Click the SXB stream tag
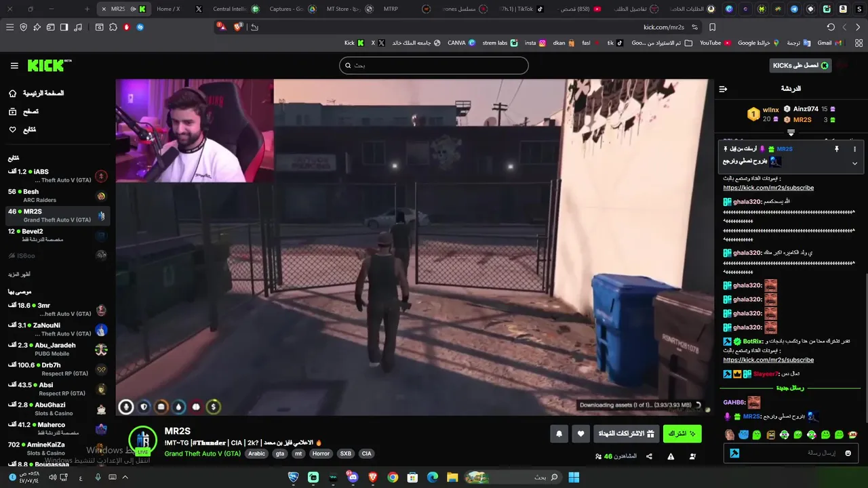 point(346,454)
